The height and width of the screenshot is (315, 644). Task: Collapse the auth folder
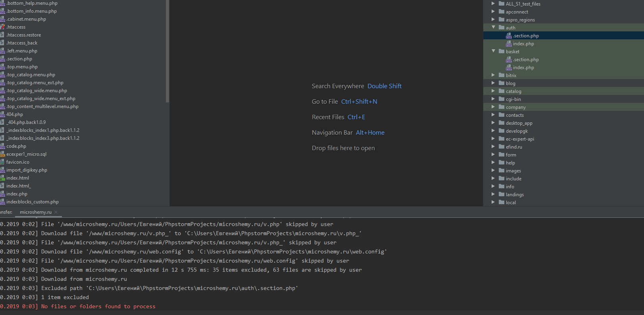494,27
